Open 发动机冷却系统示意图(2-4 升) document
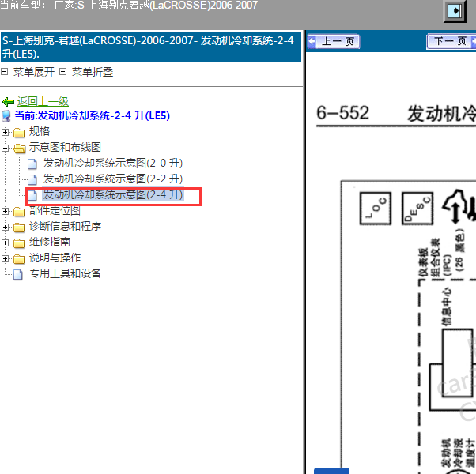Image resolution: width=476 pixels, height=474 pixels. click(112, 194)
